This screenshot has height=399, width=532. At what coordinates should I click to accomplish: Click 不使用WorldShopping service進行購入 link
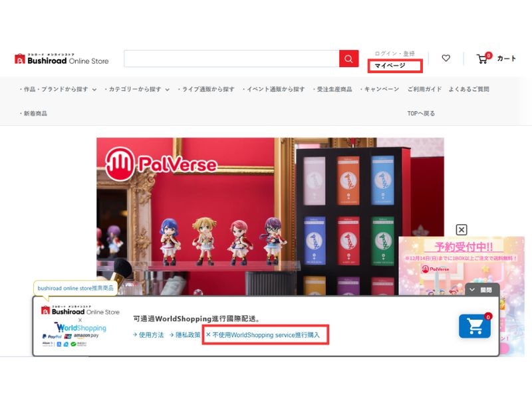tap(265, 335)
